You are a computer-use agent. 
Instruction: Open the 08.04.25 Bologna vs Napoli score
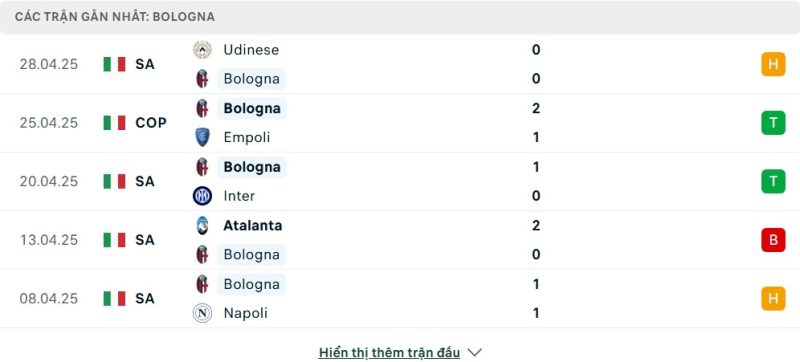[536, 299]
